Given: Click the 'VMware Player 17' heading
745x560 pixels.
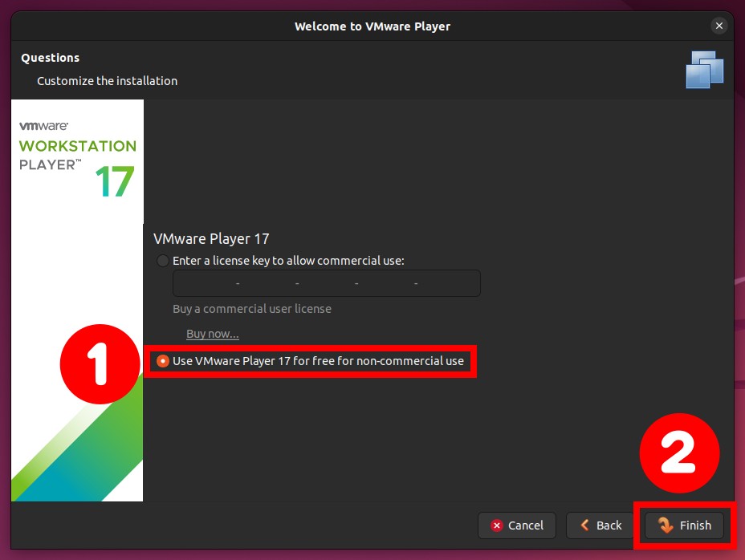Looking at the screenshot, I should (x=211, y=239).
